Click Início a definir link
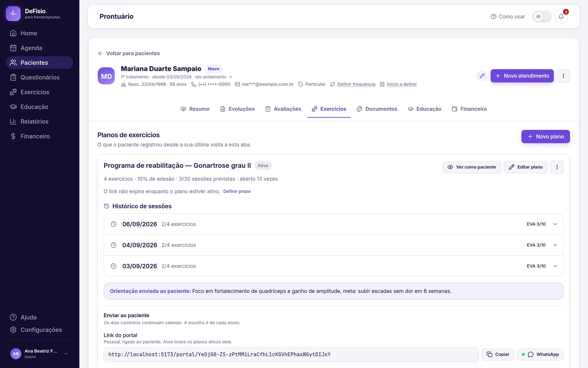Viewport: 588px width, 368px height. coord(402,84)
